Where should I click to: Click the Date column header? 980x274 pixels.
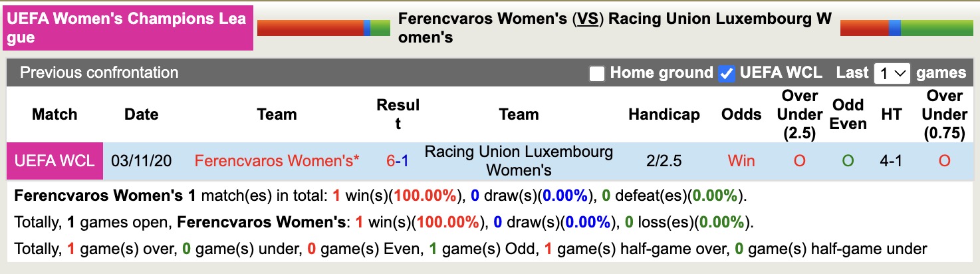141,114
